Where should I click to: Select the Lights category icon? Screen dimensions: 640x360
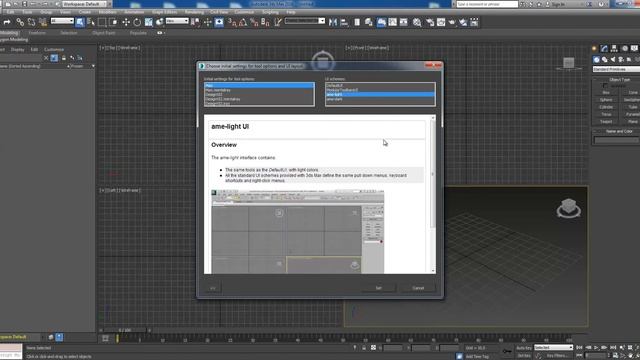pos(613,60)
